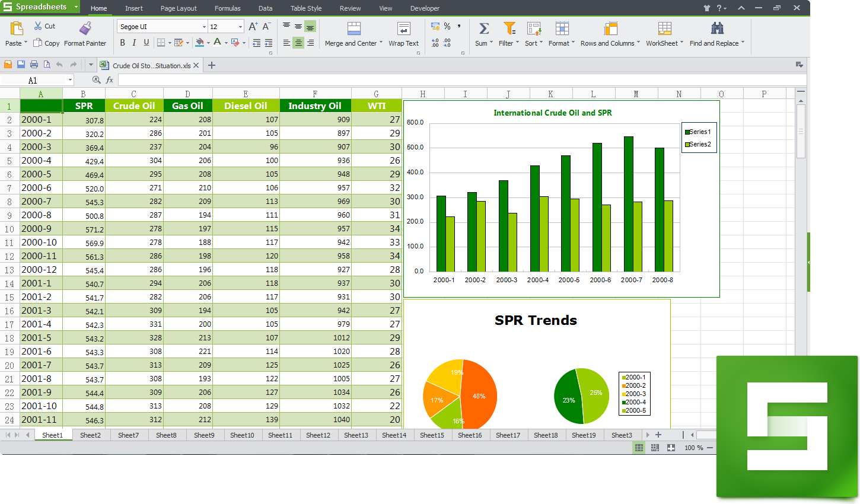Open a file with the orange folder icon
The image size is (860, 504).
click(x=8, y=65)
